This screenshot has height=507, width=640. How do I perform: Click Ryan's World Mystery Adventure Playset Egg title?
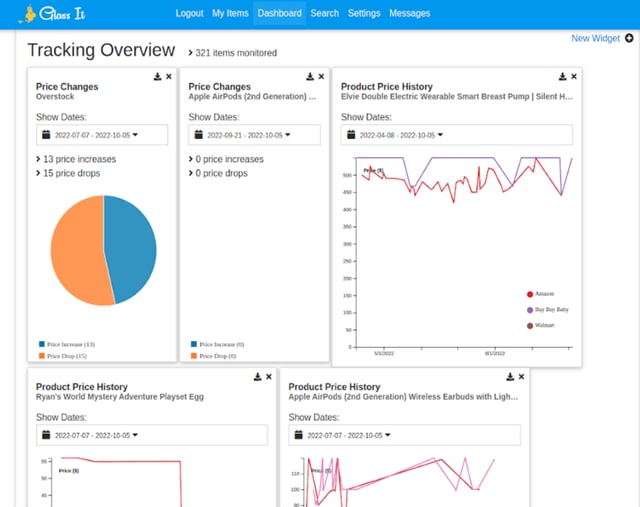pyautogui.click(x=120, y=397)
